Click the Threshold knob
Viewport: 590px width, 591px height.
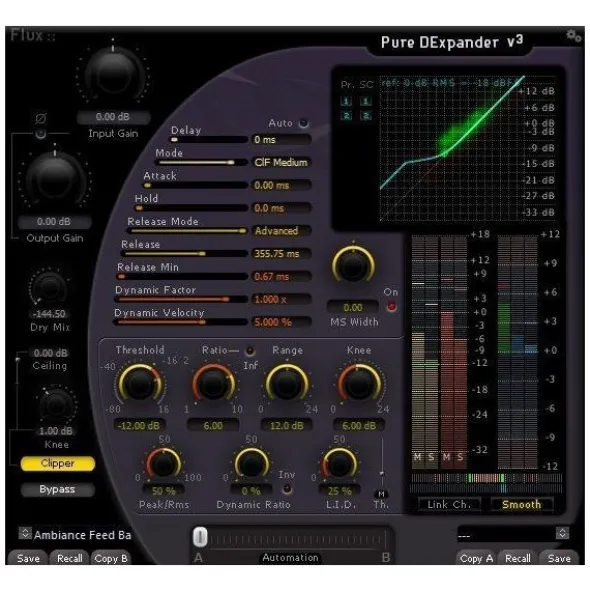[140, 384]
